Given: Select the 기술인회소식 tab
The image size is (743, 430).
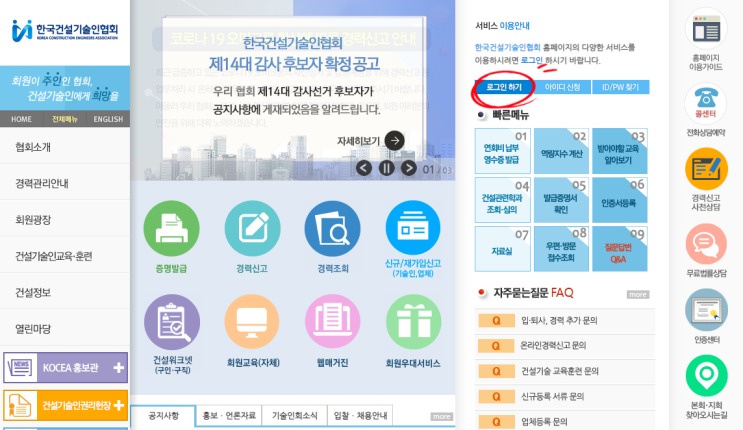Looking at the screenshot, I should point(294,416).
